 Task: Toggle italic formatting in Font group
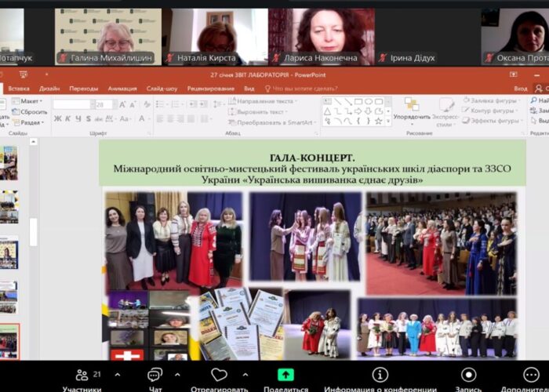(67, 118)
